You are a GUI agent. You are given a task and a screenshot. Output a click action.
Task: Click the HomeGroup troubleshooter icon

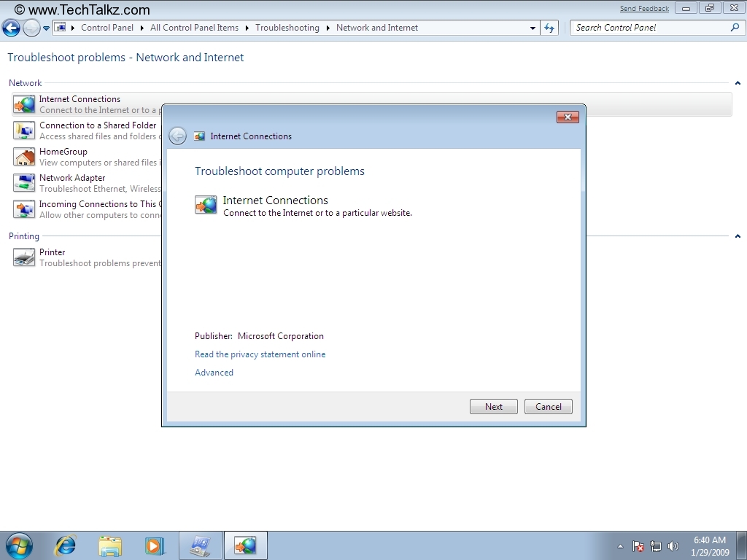24,157
